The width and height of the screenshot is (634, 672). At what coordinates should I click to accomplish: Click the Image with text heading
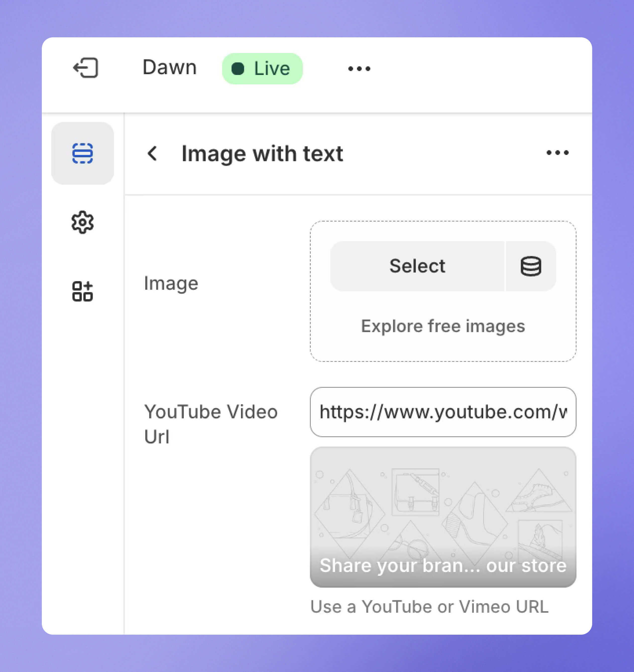pyautogui.click(x=262, y=154)
